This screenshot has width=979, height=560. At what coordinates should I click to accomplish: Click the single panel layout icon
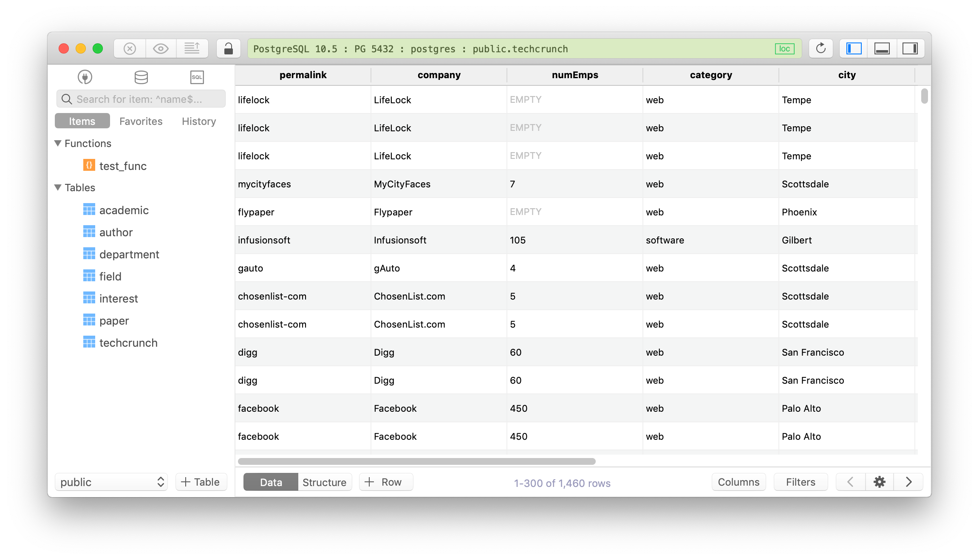coord(854,48)
